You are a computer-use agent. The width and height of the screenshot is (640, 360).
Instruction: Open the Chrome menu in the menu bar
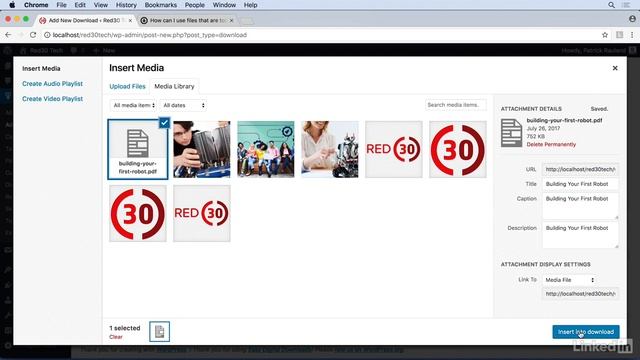coord(36,5)
